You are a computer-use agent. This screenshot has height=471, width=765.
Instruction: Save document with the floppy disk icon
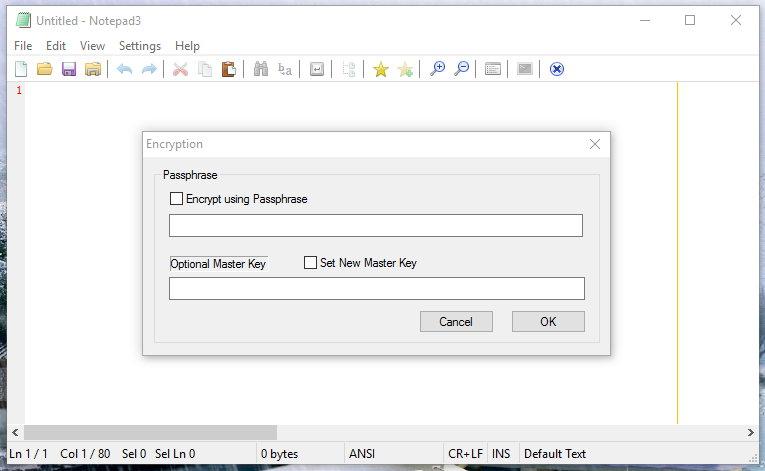(x=69, y=69)
